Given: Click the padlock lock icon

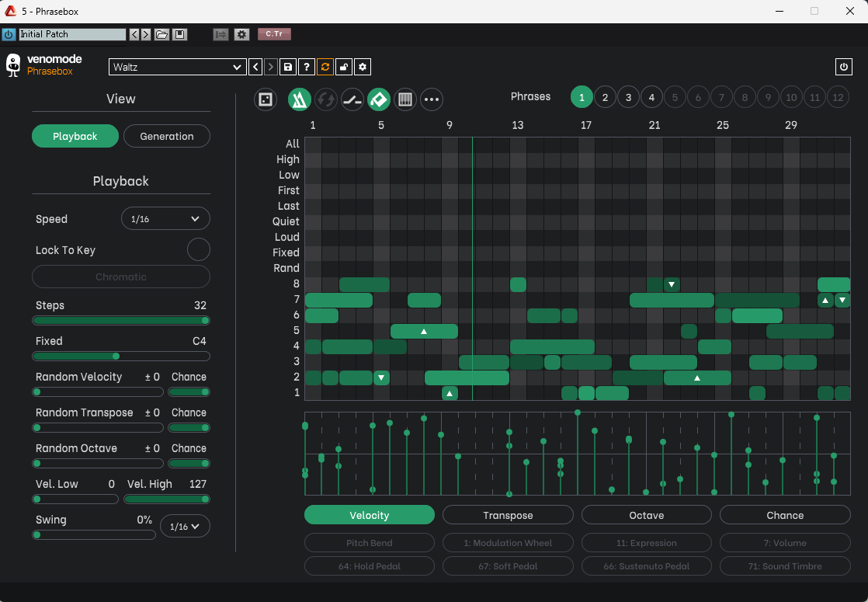Looking at the screenshot, I should pyautogui.click(x=344, y=68).
